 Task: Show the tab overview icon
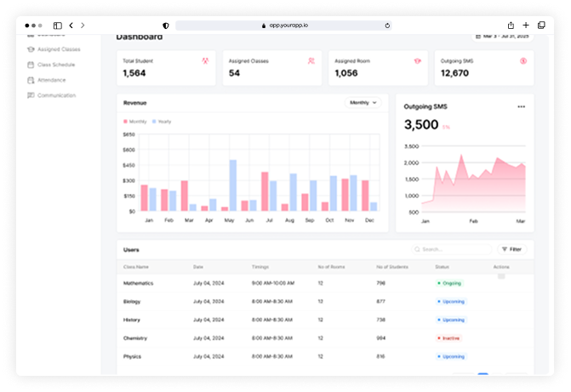(541, 26)
